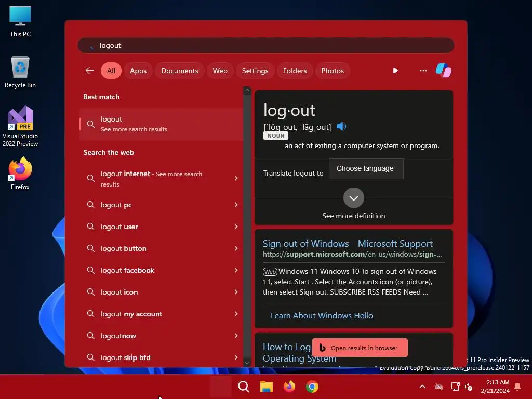532x399 pixels.
Task: Click the play arrow next to filter tabs
Action: click(x=395, y=71)
